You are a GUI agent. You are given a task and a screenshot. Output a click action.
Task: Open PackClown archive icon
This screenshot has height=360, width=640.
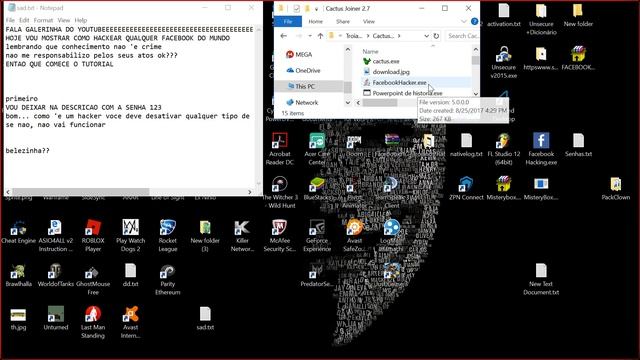[616, 189]
